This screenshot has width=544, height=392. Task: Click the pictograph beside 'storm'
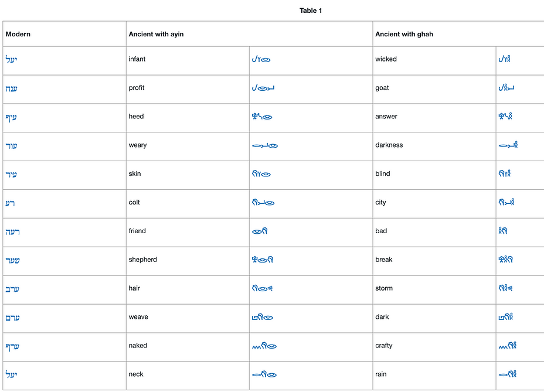(505, 288)
